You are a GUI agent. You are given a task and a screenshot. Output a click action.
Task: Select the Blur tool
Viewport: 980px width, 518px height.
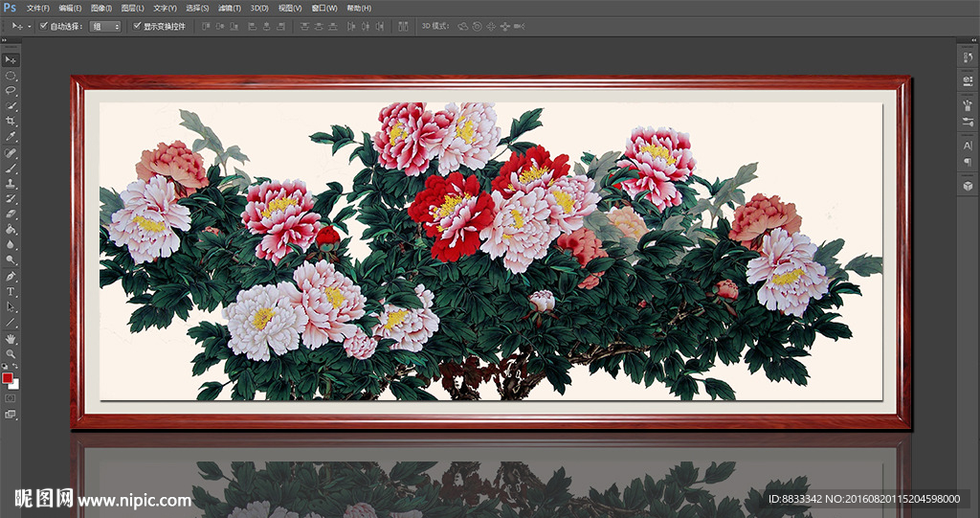[11, 245]
